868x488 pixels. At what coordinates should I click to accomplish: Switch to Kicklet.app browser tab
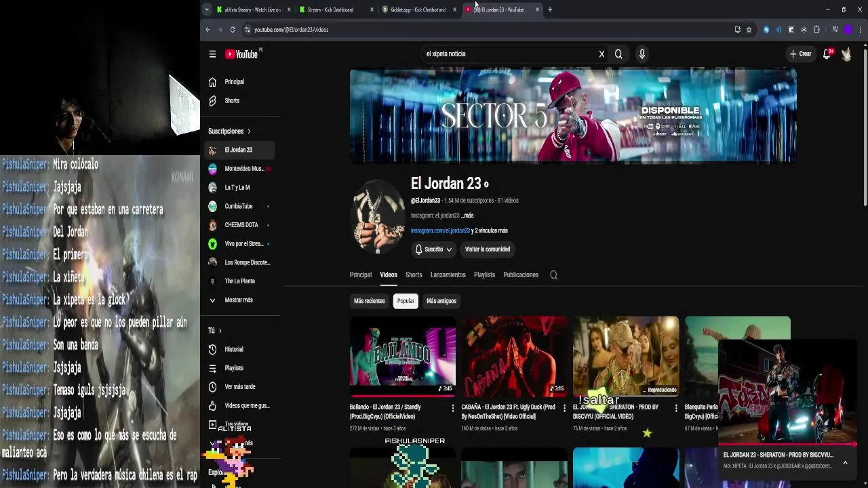point(418,9)
